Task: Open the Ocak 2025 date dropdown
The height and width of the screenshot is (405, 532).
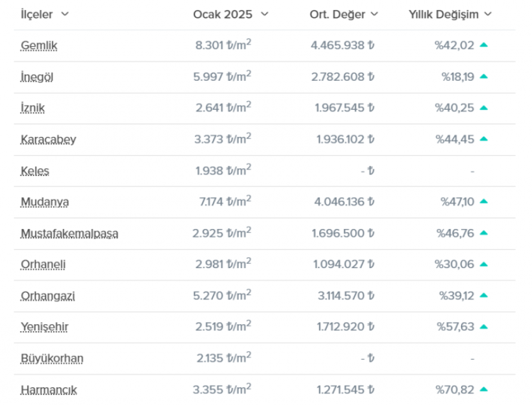Action: click(x=265, y=13)
